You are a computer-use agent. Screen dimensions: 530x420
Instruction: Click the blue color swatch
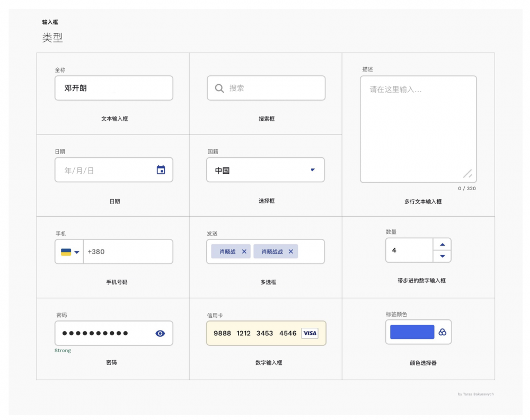[412, 332]
